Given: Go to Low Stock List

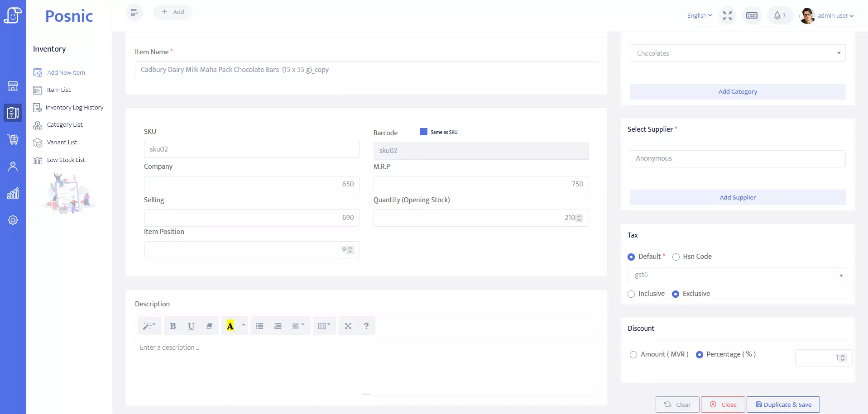Looking at the screenshot, I should click(66, 160).
